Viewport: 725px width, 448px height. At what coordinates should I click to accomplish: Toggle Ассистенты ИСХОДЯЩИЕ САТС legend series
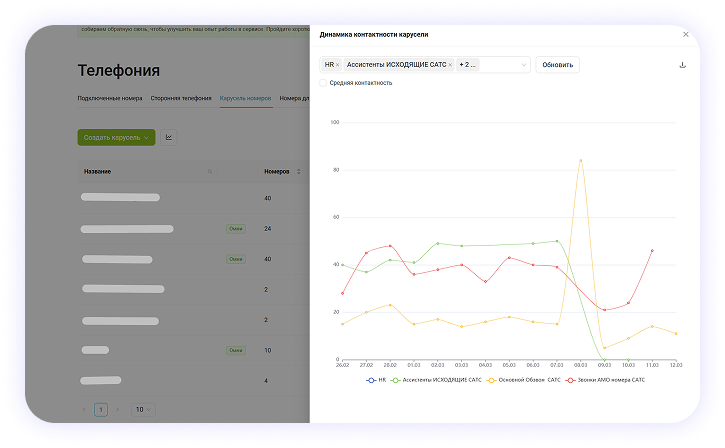point(436,380)
